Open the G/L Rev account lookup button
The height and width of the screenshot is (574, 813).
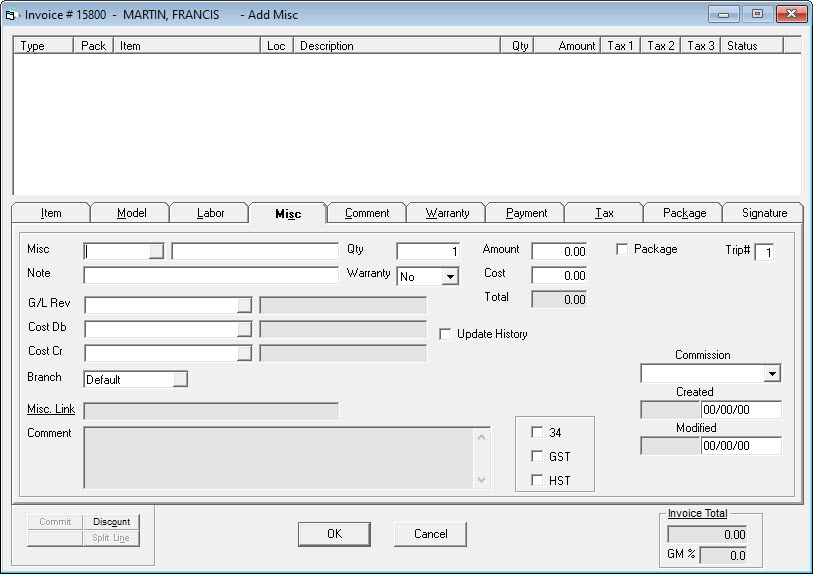[244, 305]
